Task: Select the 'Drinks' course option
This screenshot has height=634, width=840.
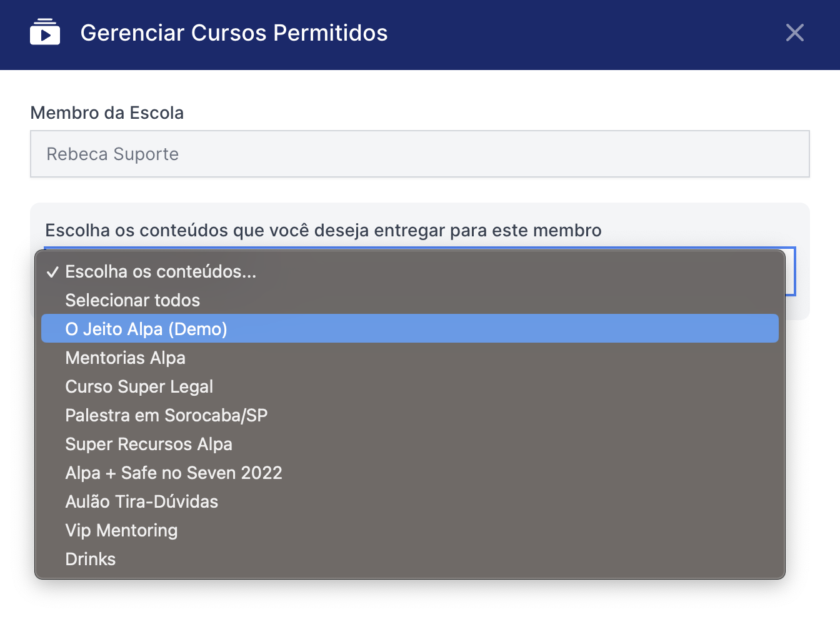Action: pyautogui.click(x=90, y=560)
